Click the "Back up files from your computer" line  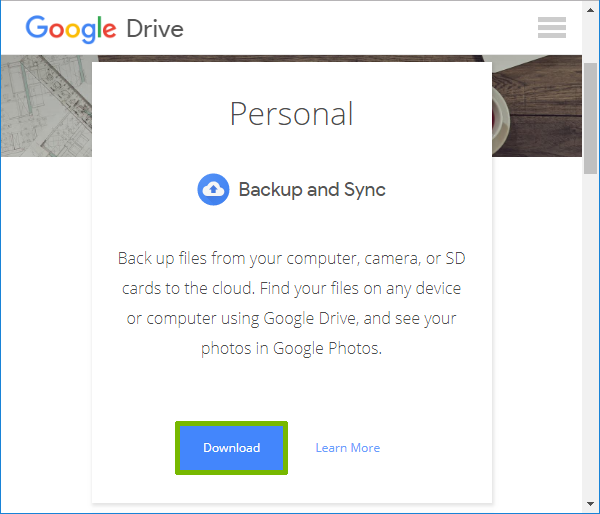(292, 258)
